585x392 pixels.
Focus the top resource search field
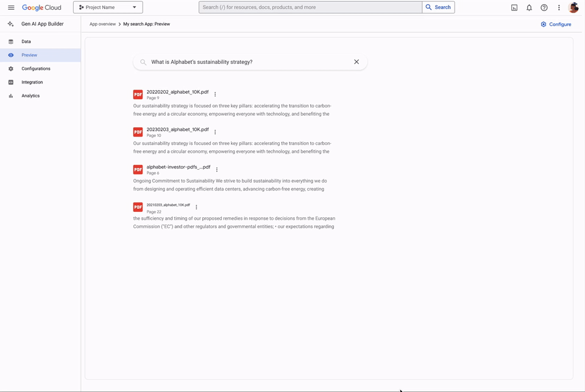pyautogui.click(x=310, y=7)
